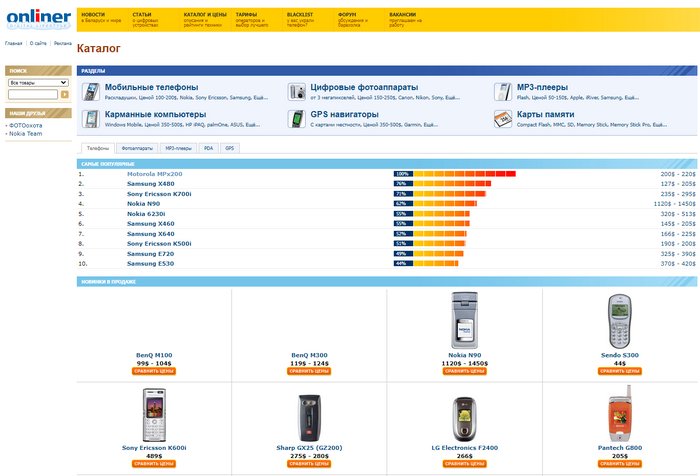Open GPS навигаторы category link
The width and height of the screenshot is (700, 476).
coord(344,115)
